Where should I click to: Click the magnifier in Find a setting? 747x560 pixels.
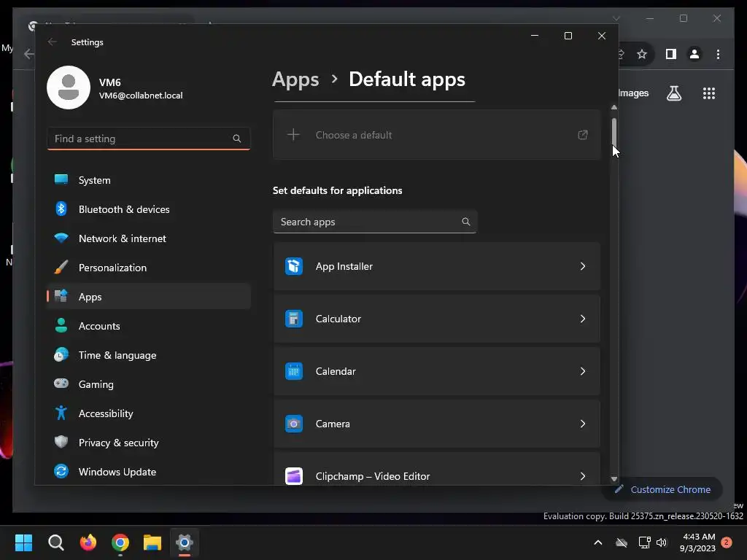tap(237, 139)
